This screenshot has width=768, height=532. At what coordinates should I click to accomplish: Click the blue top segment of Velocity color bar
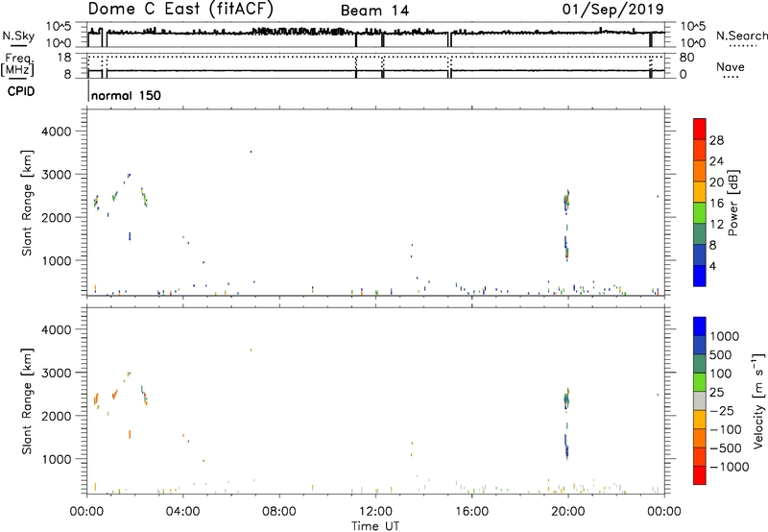700,326
